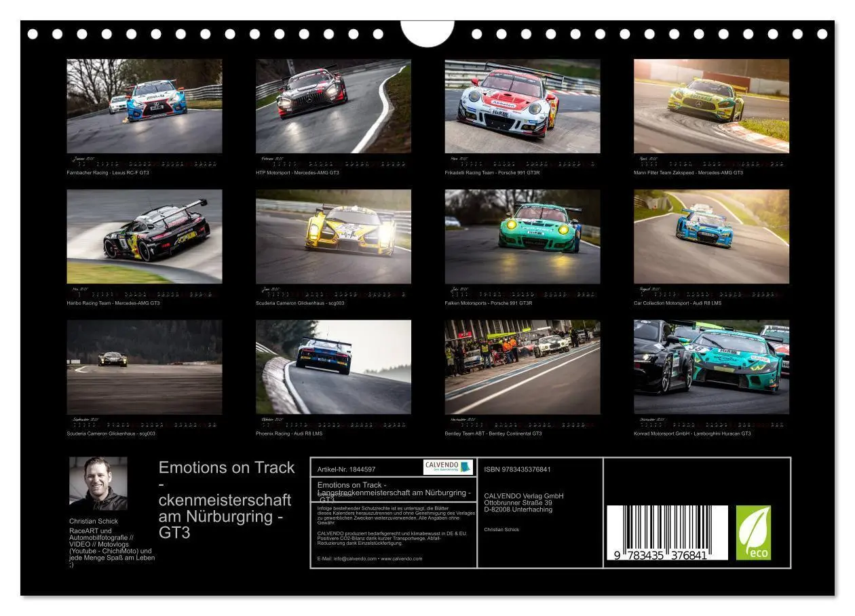Click caption 'HTP Motorsport - Mercedes-AMG GT3'

297,173
